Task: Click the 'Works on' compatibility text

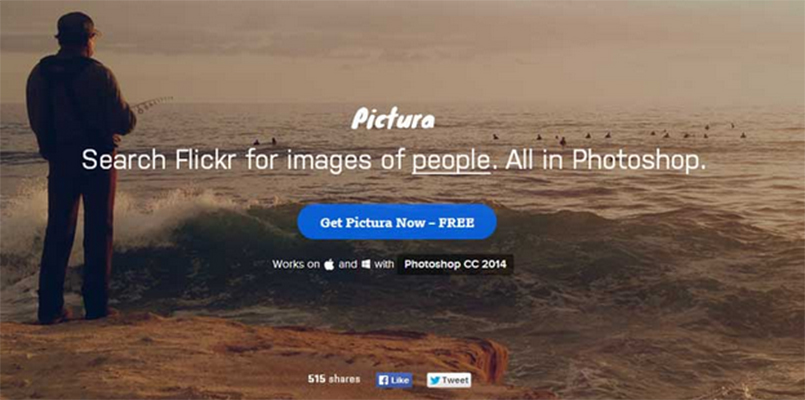Action: [296, 264]
